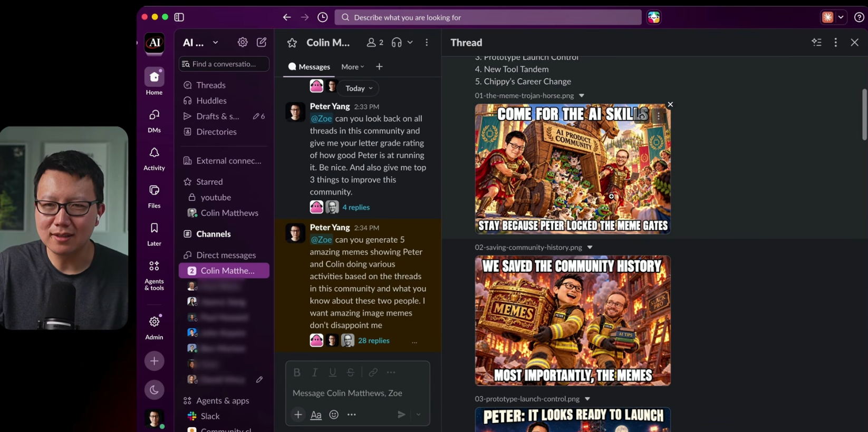868x432 pixels.
Task: Expand the Direct messages section
Action: click(x=226, y=255)
